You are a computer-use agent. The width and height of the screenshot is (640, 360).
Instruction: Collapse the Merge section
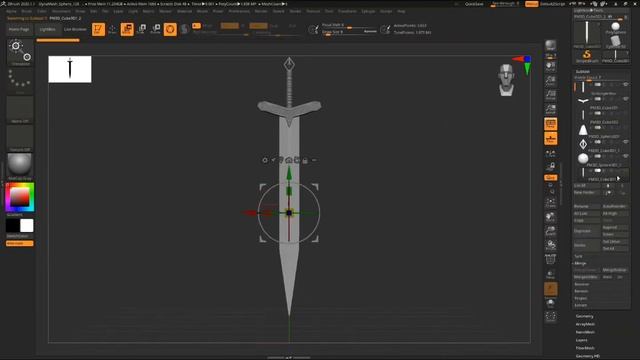coord(580,263)
